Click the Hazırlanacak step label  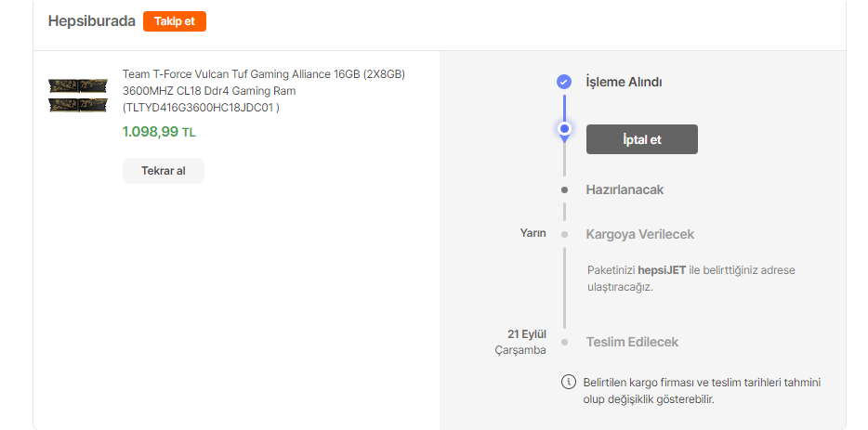tap(625, 189)
